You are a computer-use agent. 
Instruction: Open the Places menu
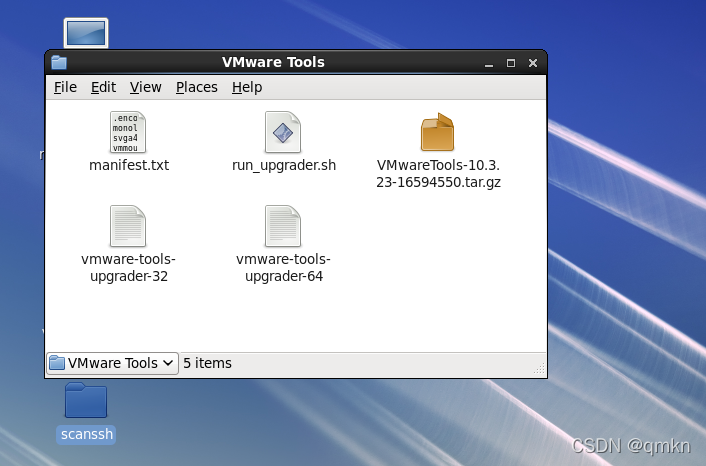point(197,87)
